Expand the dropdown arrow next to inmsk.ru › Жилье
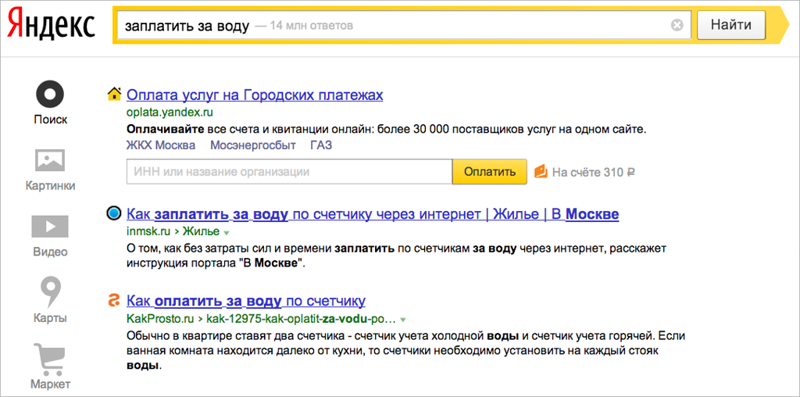800x397 pixels. point(227,232)
